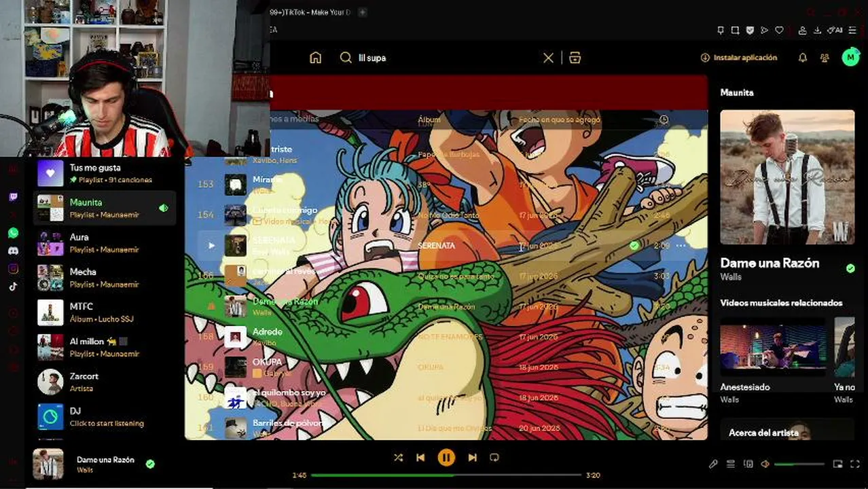Toggle saved check beside bottom Dame una Razón

pos(150,465)
